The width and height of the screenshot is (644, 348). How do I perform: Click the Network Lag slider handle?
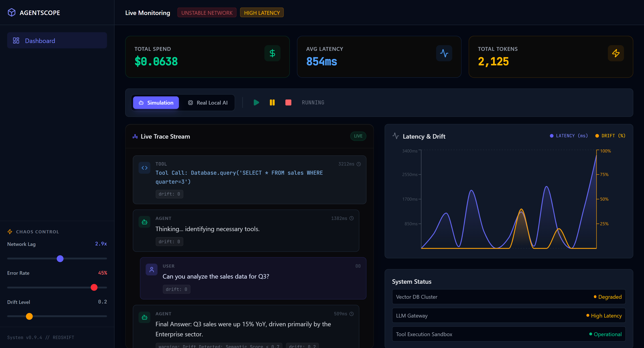[x=60, y=259]
